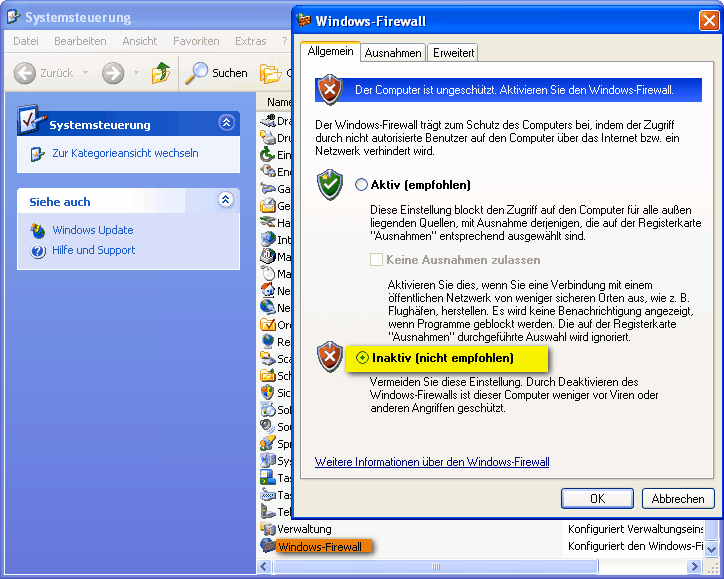Open the System (Sys...) control panel item
The width and height of the screenshot is (724, 579).
(275, 460)
